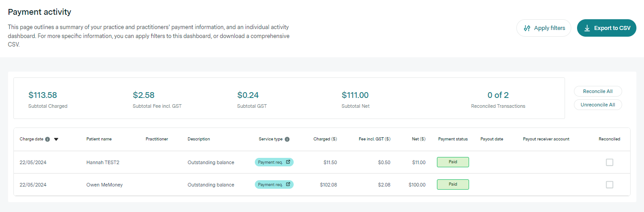The image size is (644, 212).
Task: Select the Hannah TEST2 patient name
Action: (x=103, y=162)
